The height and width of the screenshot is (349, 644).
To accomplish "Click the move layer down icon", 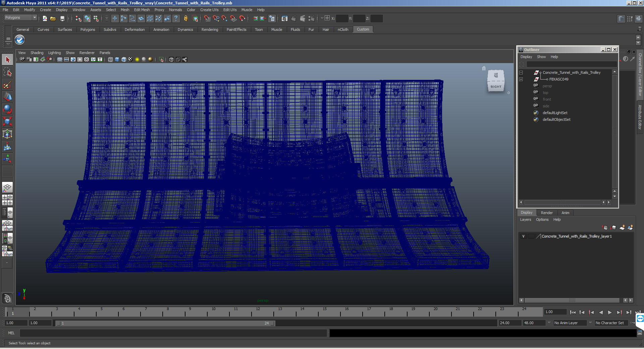I will coord(613,228).
